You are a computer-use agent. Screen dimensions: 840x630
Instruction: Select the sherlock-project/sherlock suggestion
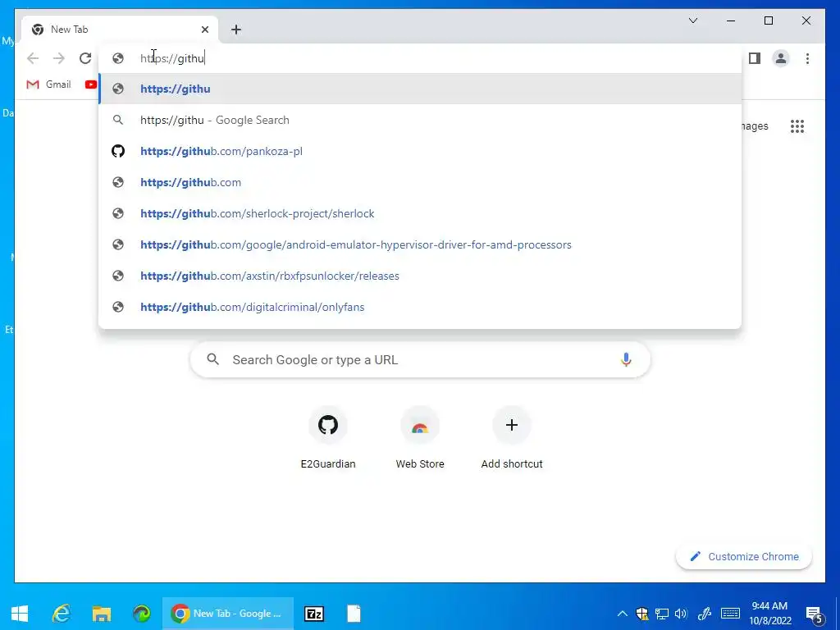pyautogui.click(x=420, y=213)
